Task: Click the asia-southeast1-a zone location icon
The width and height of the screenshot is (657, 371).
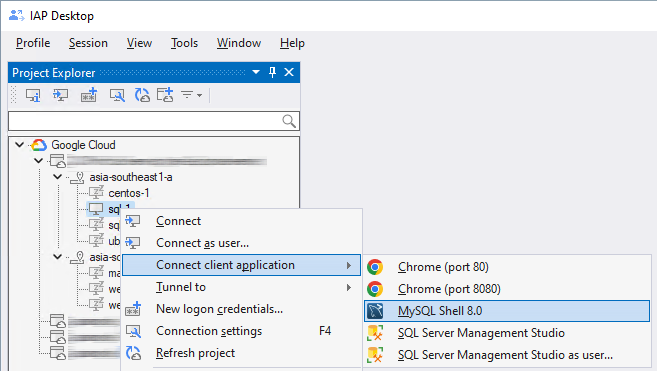Action: 78,177
